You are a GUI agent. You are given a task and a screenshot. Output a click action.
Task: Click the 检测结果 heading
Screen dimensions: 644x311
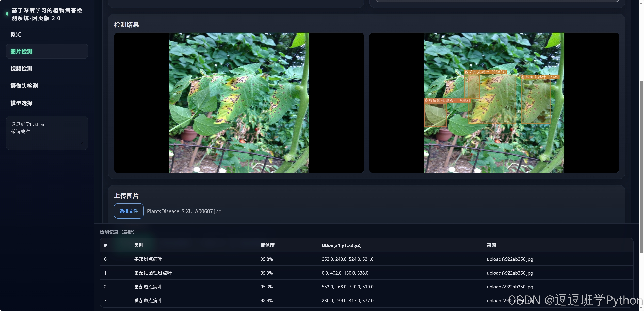126,25
